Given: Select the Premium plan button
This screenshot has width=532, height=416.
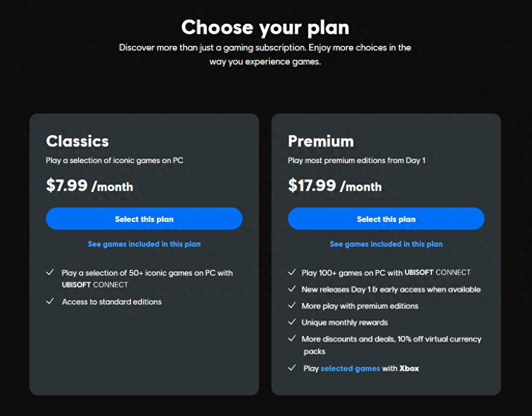Looking at the screenshot, I should pyautogui.click(x=386, y=219).
